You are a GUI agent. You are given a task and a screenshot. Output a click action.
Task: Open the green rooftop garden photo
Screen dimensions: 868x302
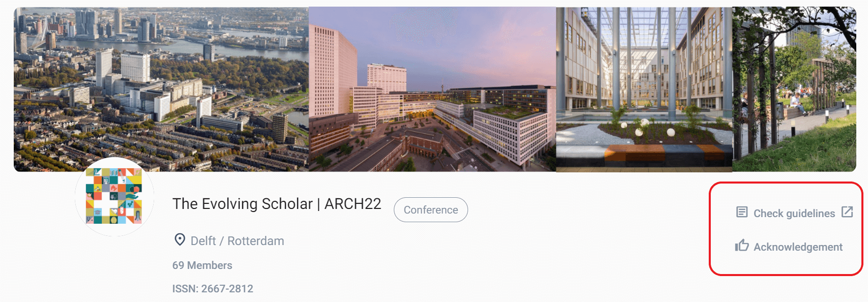(794, 89)
